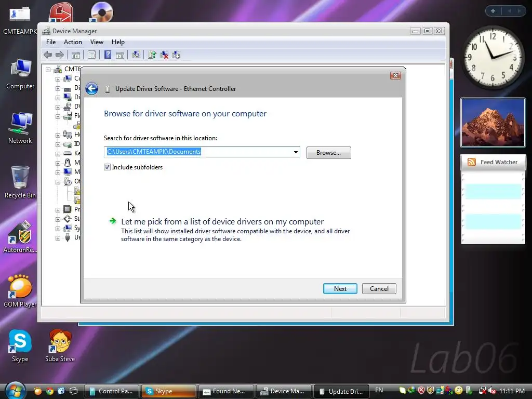Image resolution: width=532 pixels, height=399 pixels.
Task: Open the Network desktop icon
Action: pyautogui.click(x=20, y=128)
